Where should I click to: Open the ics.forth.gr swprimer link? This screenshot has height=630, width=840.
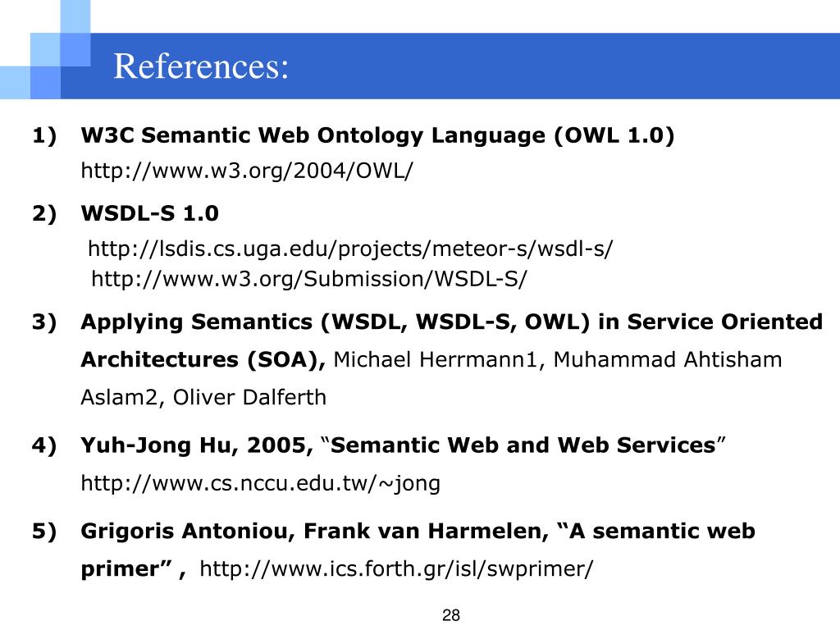[396, 568]
